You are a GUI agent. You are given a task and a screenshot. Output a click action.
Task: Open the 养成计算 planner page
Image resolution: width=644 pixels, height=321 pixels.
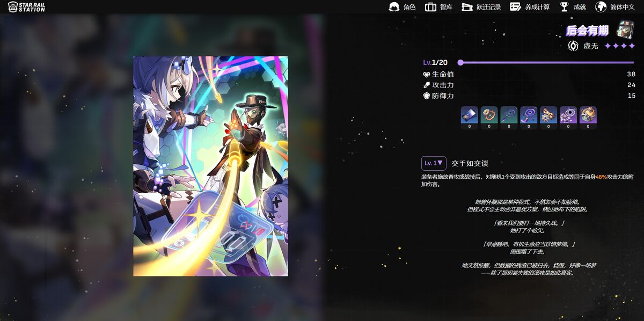click(x=529, y=7)
